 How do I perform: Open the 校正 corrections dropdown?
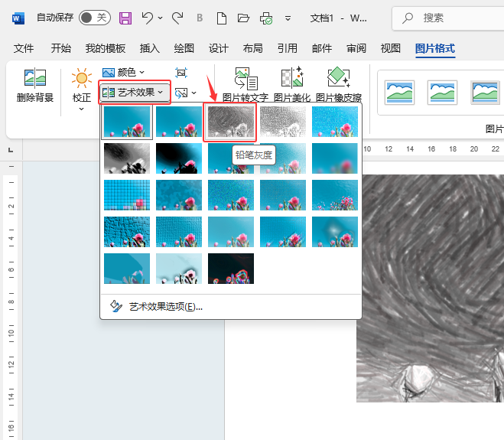(x=82, y=90)
